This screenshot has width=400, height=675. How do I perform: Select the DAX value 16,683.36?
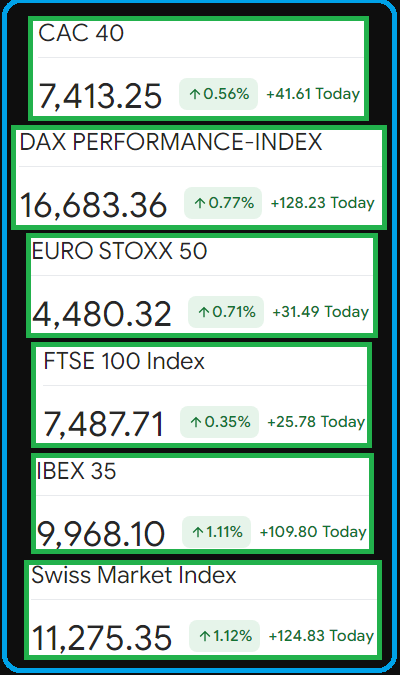click(93, 205)
